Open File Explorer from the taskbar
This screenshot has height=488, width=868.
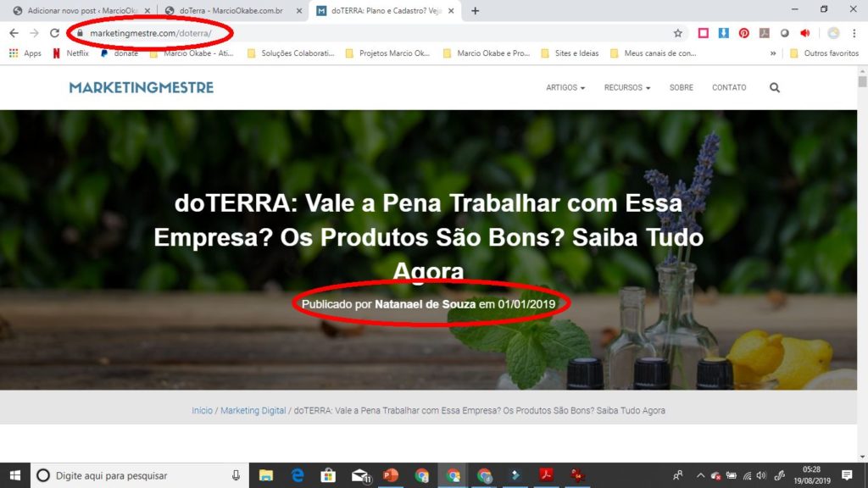coord(266,475)
